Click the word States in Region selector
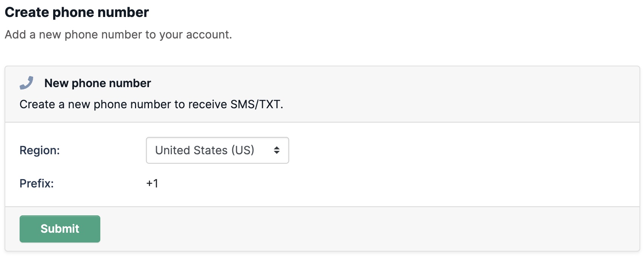Screen dimensions: 644x261 (208, 150)
